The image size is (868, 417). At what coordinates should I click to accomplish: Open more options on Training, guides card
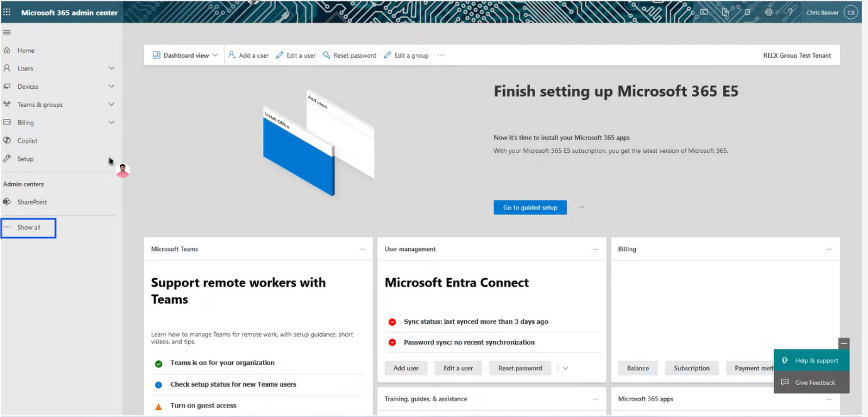click(596, 399)
